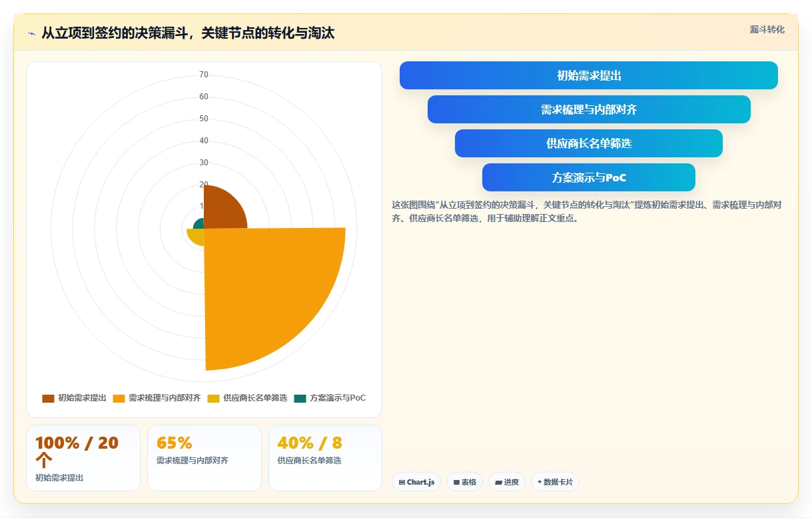Click the small green polar chart segment
The width and height of the screenshot is (812, 518).
click(199, 224)
